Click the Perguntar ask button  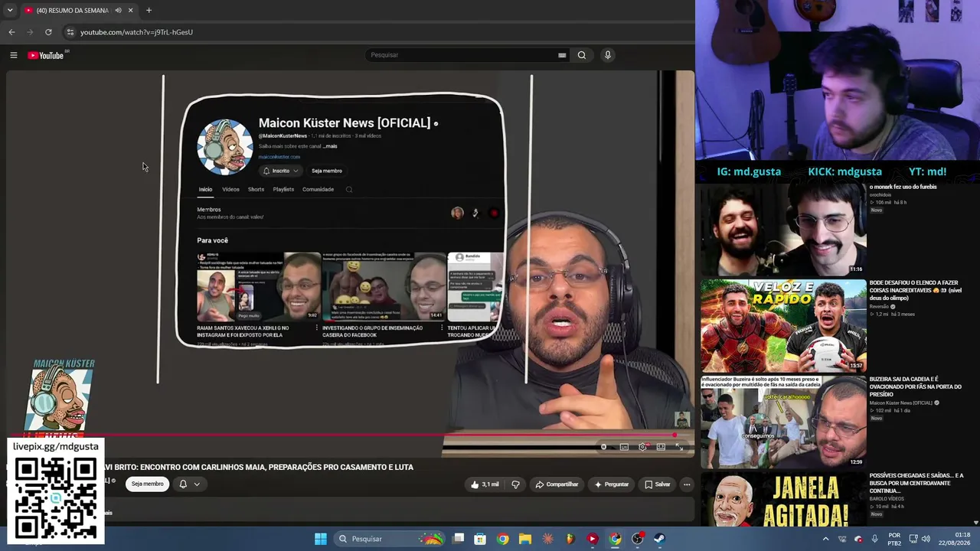click(612, 484)
